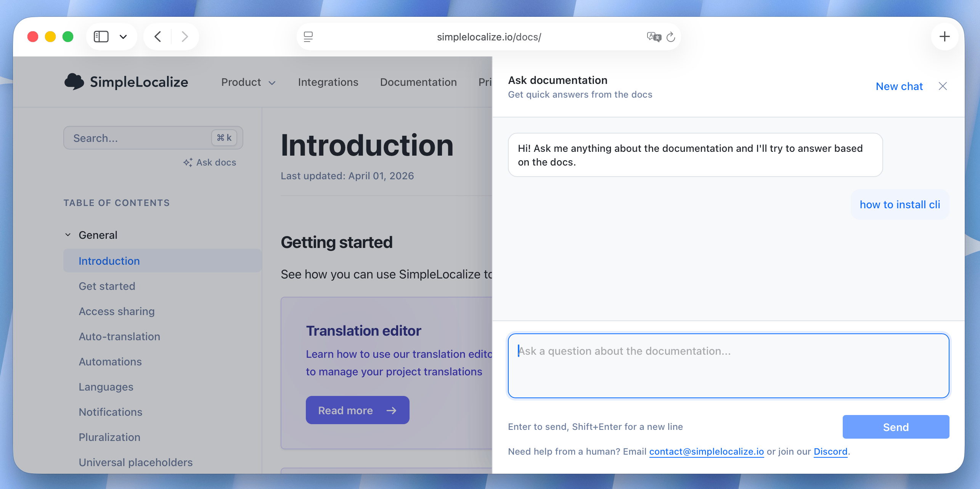Collapse the General section chevron
980x489 pixels.
pyautogui.click(x=68, y=235)
